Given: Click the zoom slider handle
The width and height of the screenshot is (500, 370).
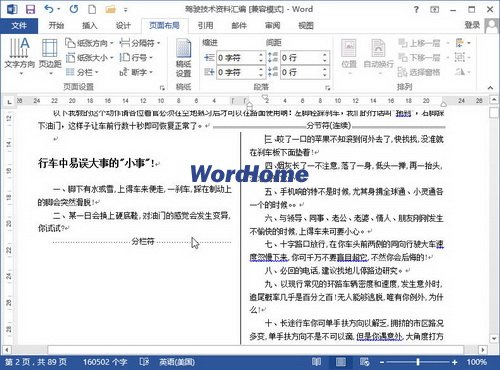Looking at the screenshot, I should click(x=418, y=362).
